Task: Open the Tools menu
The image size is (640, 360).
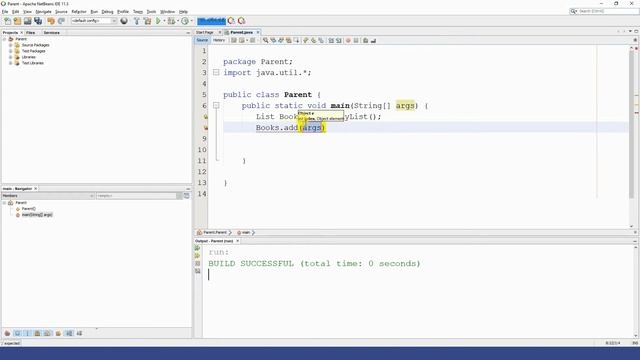Action: [151, 12]
